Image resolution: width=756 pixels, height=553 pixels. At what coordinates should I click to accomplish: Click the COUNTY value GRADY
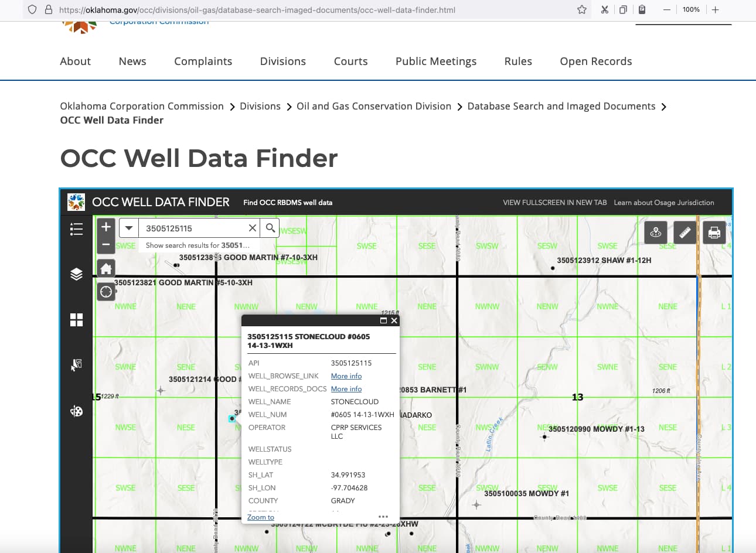(343, 501)
